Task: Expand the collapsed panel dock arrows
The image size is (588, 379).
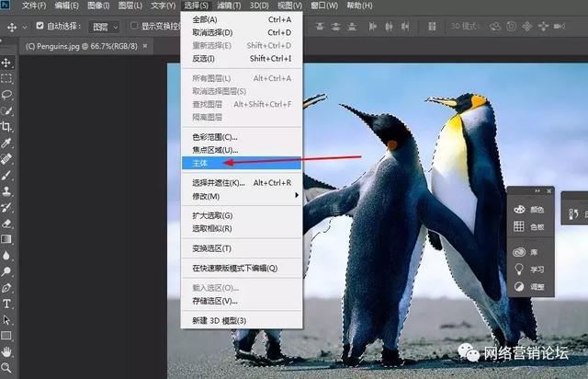Action: point(537,191)
